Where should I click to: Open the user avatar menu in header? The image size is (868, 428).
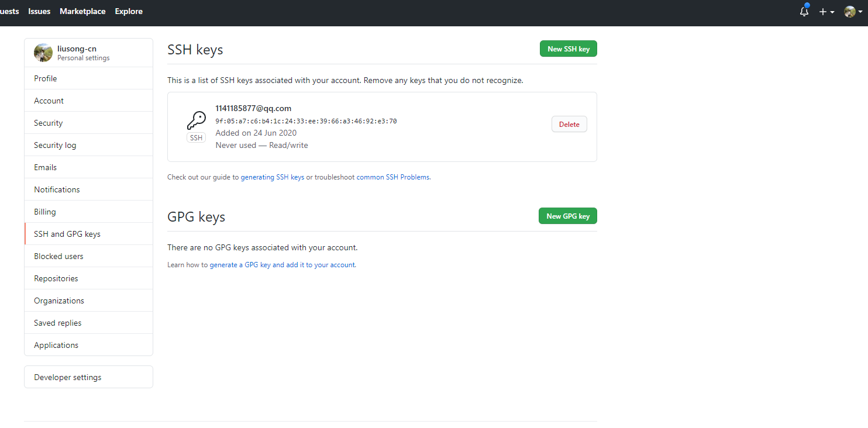point(853,12)
